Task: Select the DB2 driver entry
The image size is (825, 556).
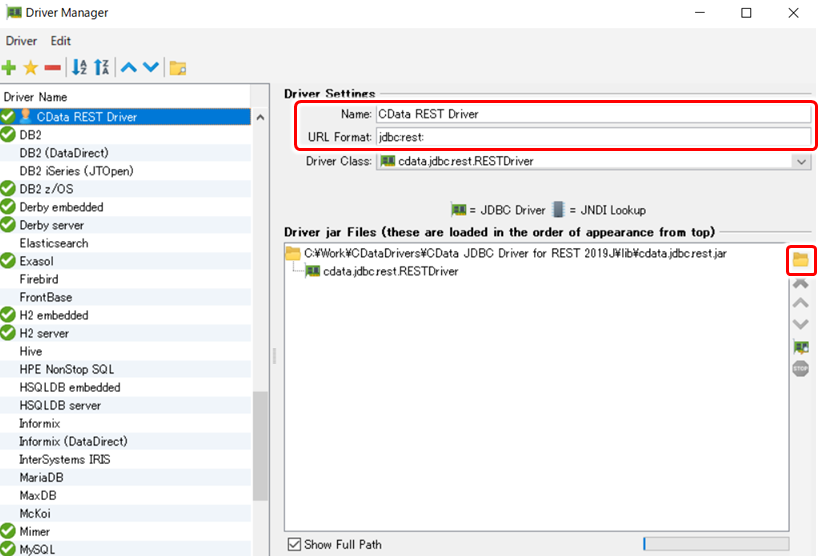Action: (125, 135)
